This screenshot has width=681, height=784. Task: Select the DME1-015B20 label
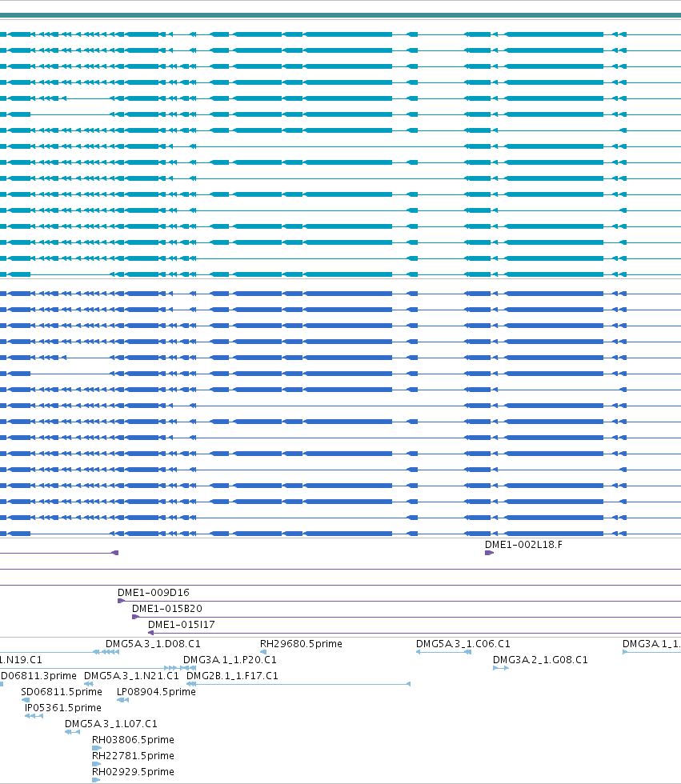167,609
